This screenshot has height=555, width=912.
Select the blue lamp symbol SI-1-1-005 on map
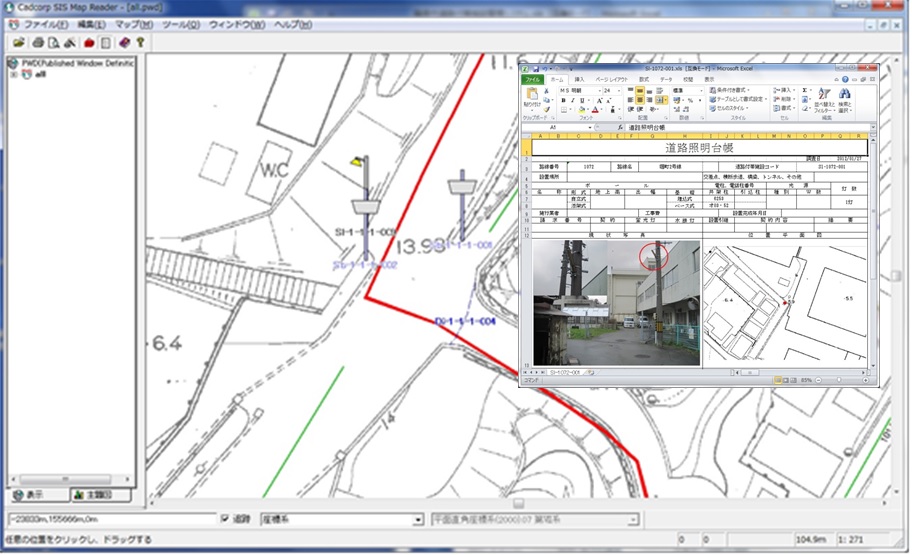pyautogui.click(x=462, y=189)
